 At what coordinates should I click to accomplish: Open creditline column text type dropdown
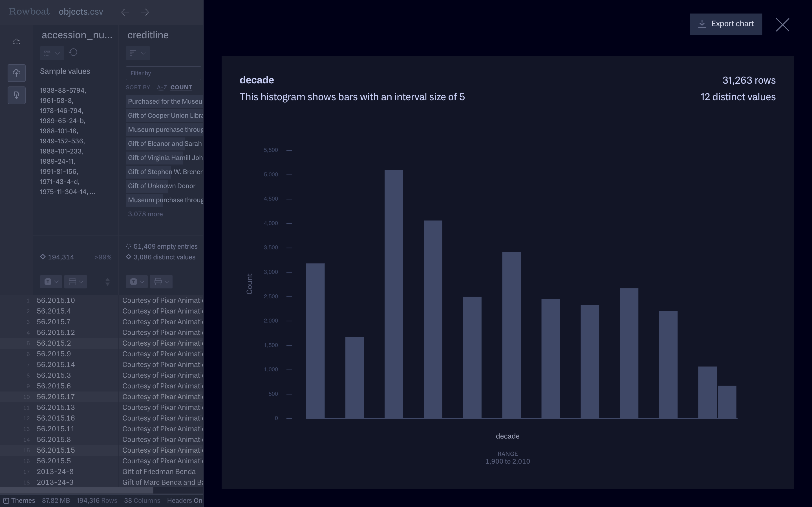(x=136, y=282)
